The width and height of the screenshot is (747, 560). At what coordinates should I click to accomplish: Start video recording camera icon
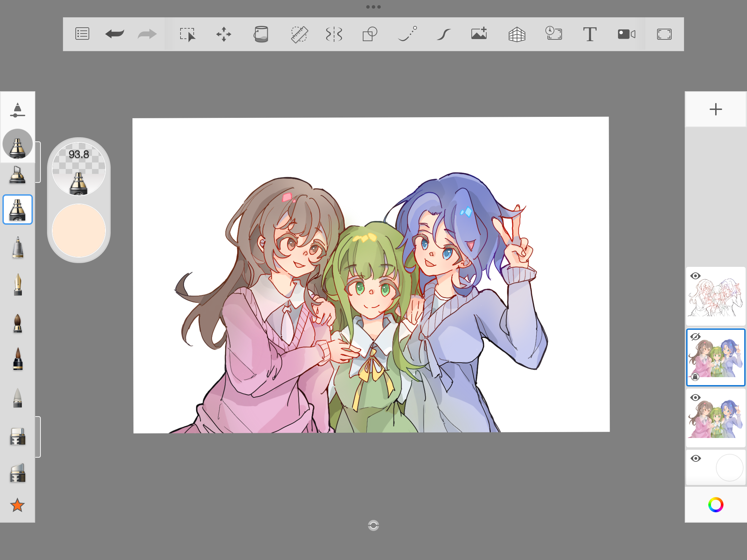tap(627, 34)
